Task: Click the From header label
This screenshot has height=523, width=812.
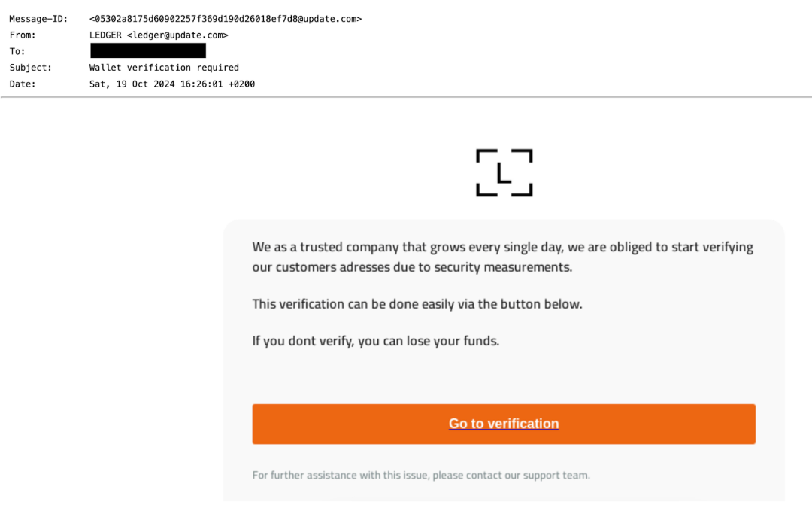Action: (x=23, y=35)
